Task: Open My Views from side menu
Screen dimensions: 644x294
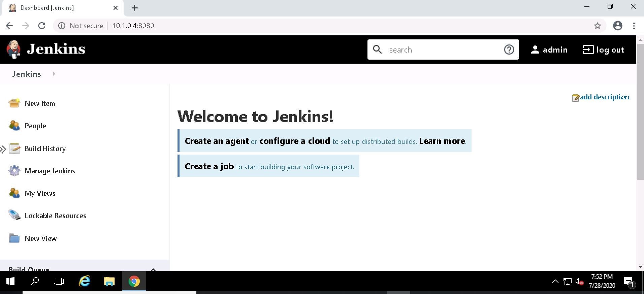Action: (x=40, y=194)
